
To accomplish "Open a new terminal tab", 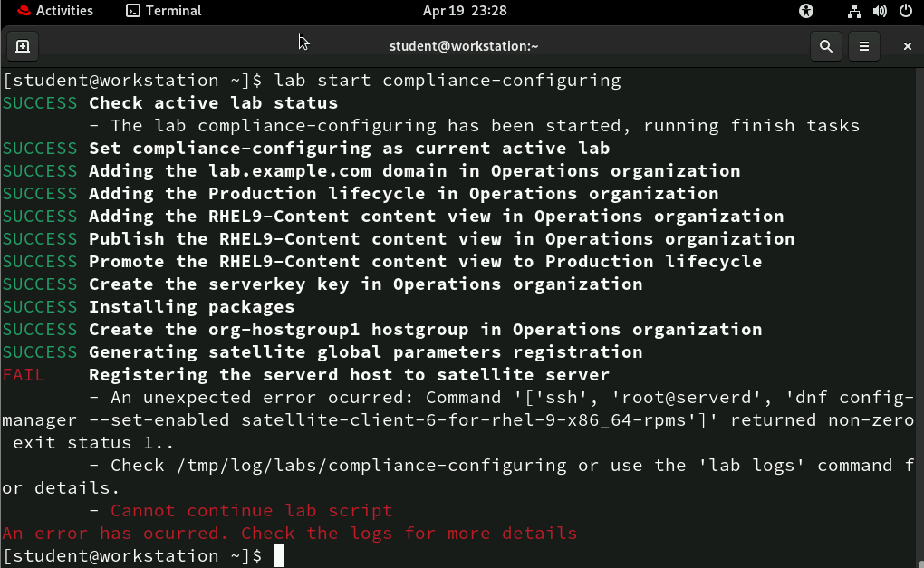I will (23, 46).
